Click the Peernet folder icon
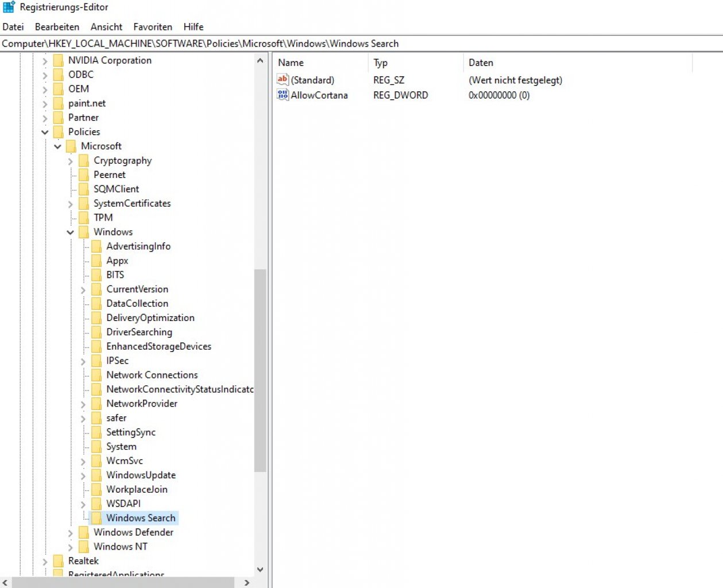This screenshot has height=588, width=723. [x=84, y=175]
